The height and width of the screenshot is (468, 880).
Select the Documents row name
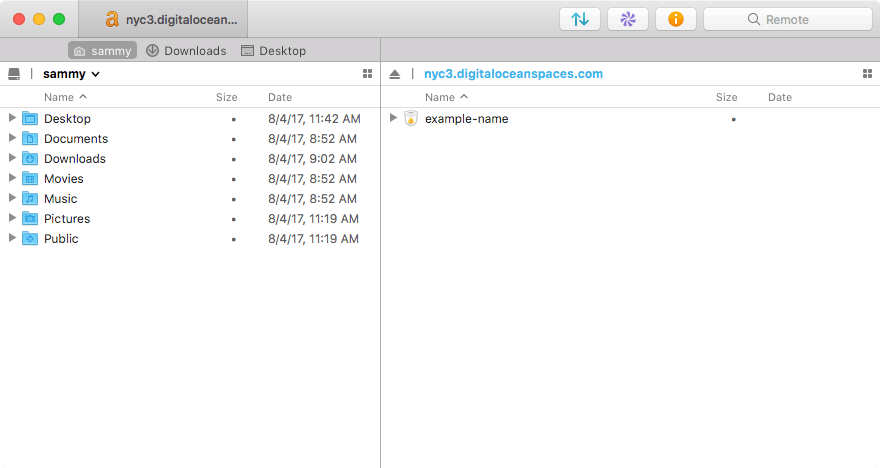point(76,139)
